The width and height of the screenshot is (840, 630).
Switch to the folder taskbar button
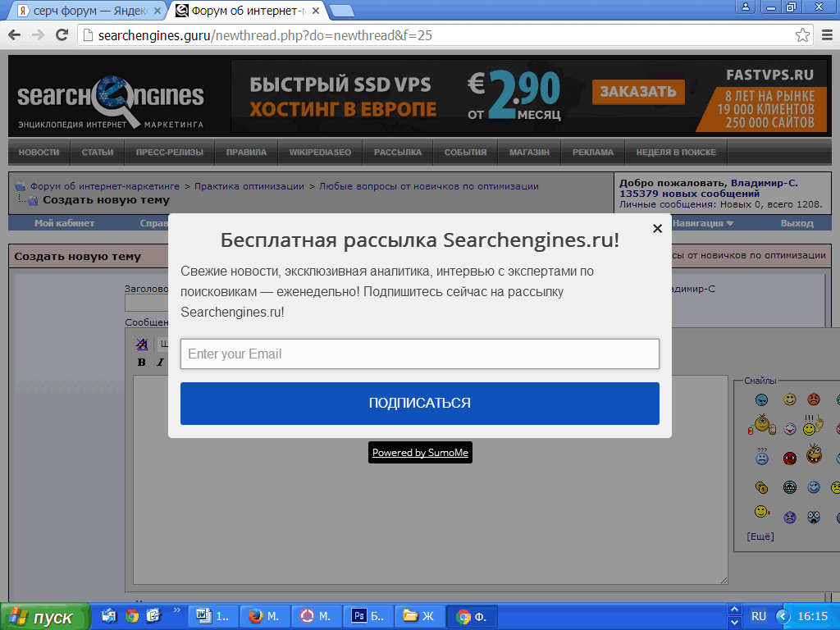[x=419, y=617]
